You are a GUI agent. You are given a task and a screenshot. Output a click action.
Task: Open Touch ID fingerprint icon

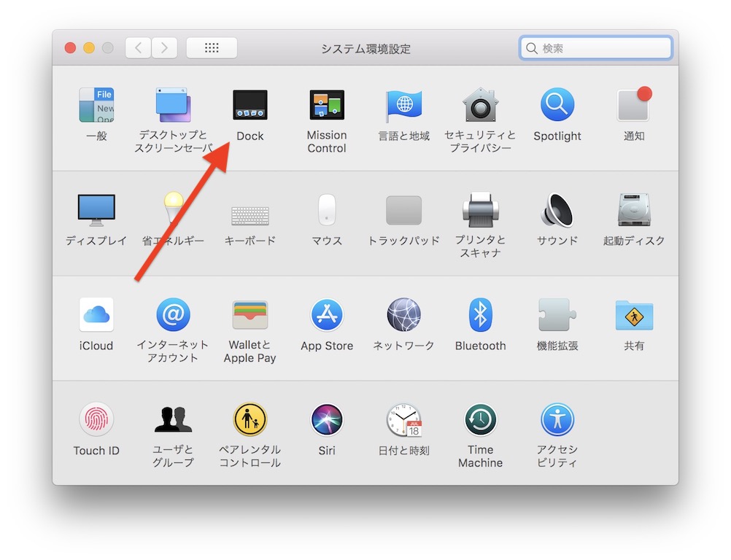pos(96,419)
